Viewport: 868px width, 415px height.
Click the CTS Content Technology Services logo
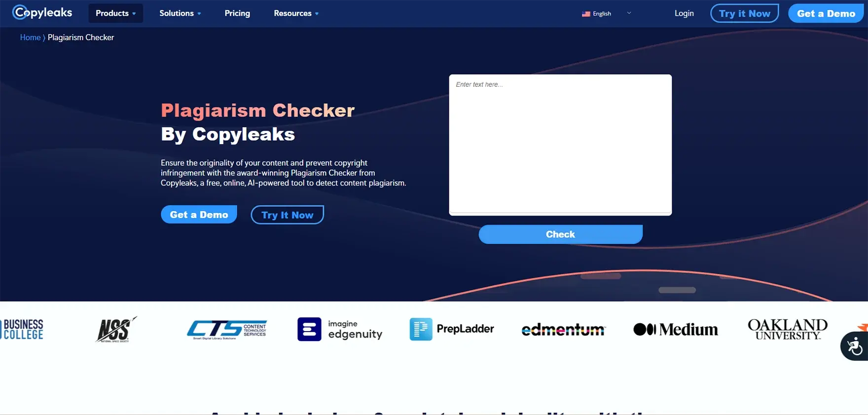(227, 330)
